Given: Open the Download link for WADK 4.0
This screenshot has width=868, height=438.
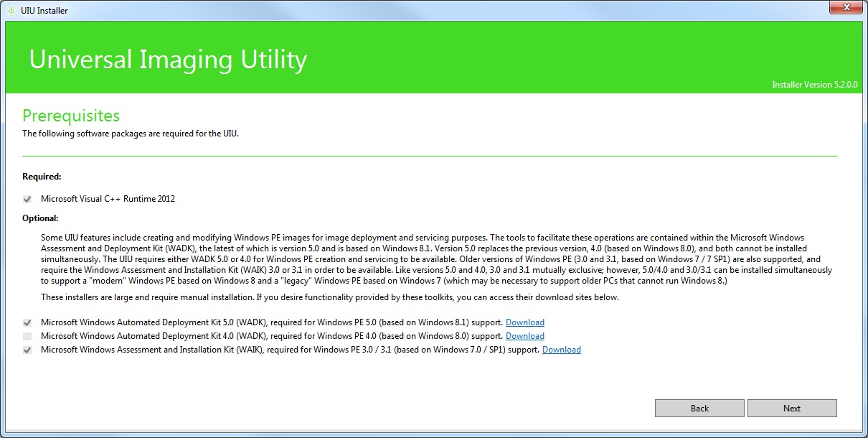Looking at the screenshot, I should (524, 336).
